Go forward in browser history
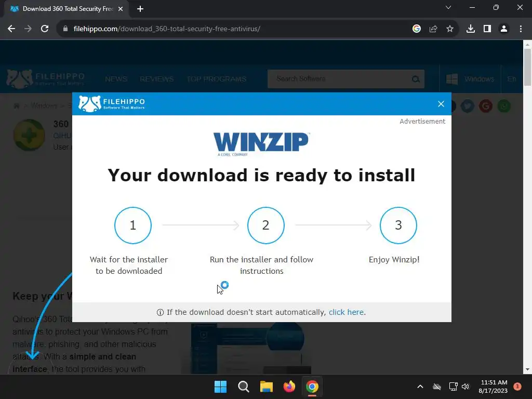Image resolution: width=532 pixels, height=399 pixels. pos(28,29)
